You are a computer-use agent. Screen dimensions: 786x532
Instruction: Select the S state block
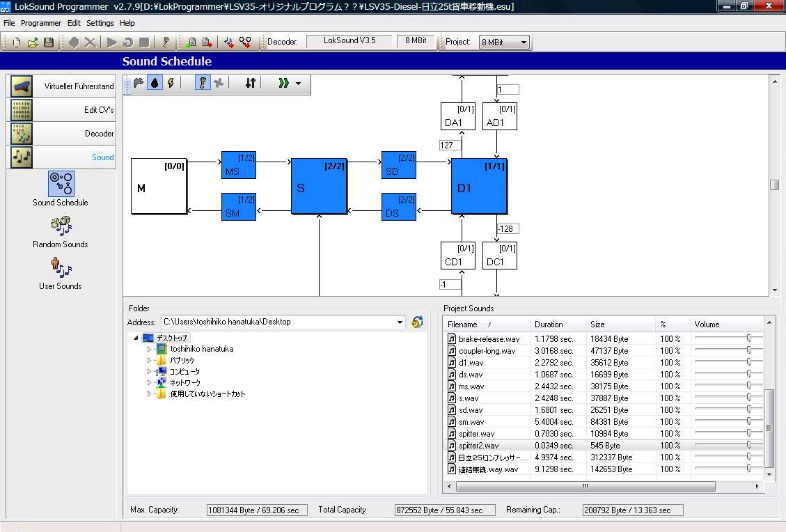pyautogui.click(x=319, y=186)
